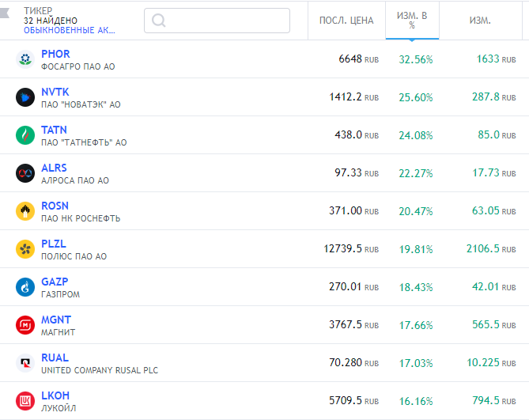Select PLZL price 12739.5 RUB
529x420 pixels.
tap(351, 249)
